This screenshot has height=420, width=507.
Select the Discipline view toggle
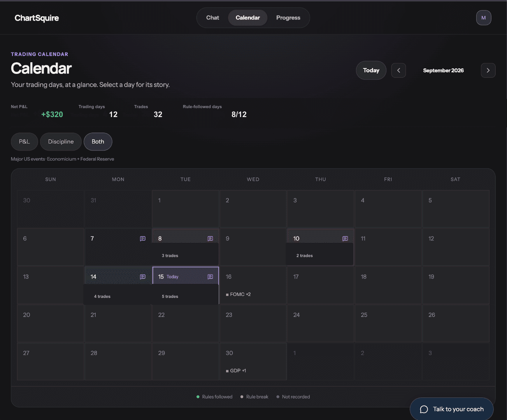tap(61, 142)
